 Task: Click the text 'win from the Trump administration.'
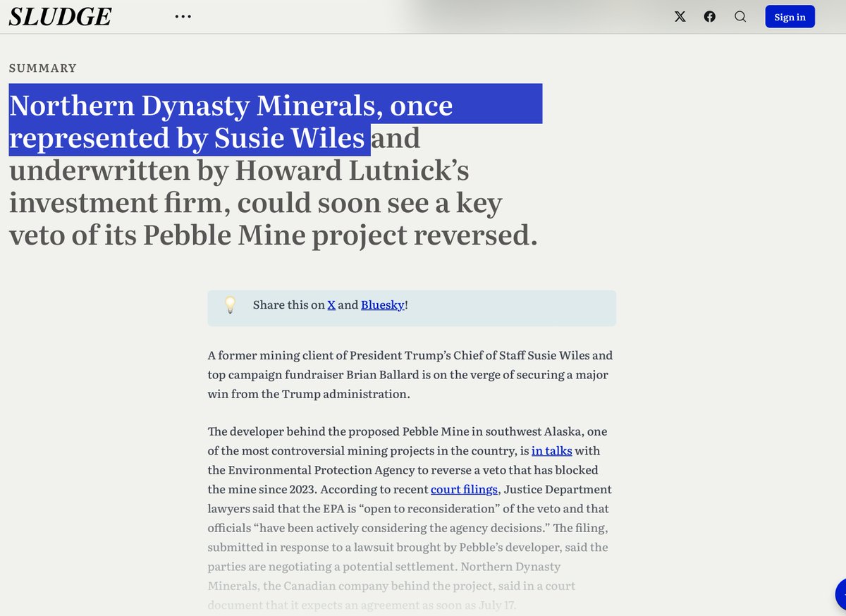coord(309,394)
